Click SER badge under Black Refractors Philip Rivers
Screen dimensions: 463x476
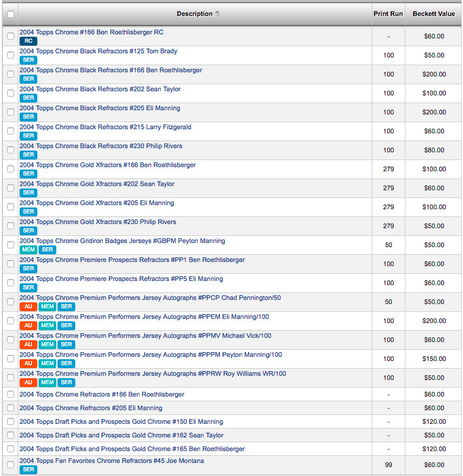[28, 155]
